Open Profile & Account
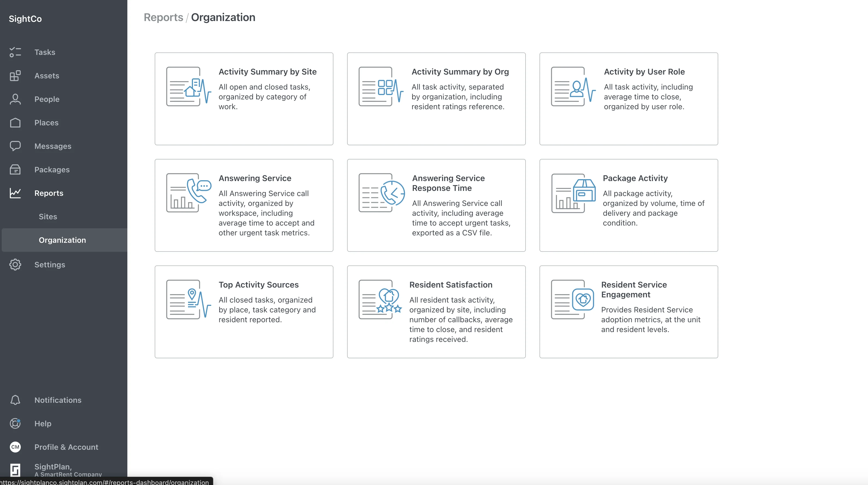This screenshot has width=868, height=485. point(66,447)
